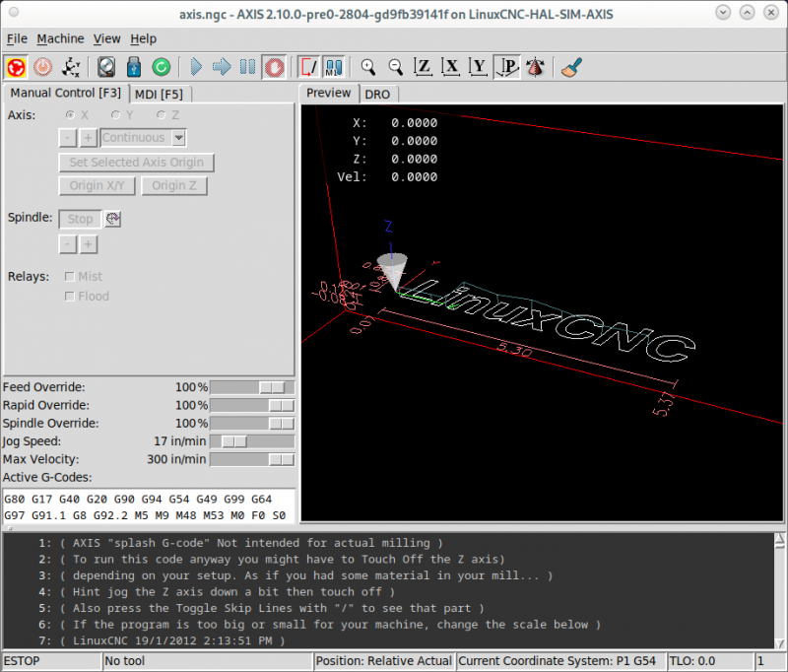Click the ESTOP status bar field

click(51, 661)
